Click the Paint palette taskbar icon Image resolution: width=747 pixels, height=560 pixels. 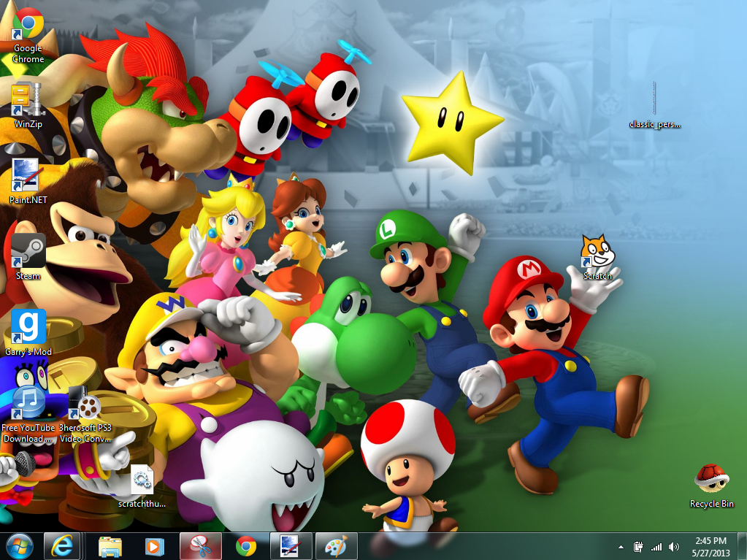coord(336,545)
